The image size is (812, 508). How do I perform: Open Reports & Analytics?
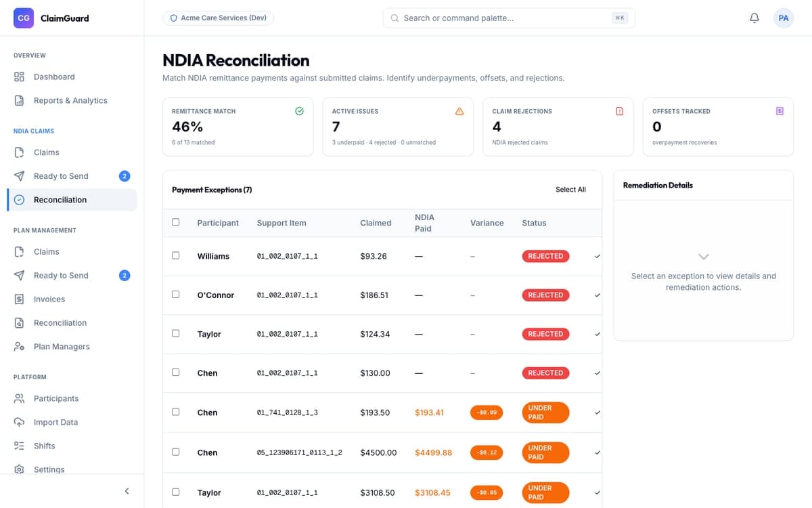pyautogui.click(x=72, y=100)
